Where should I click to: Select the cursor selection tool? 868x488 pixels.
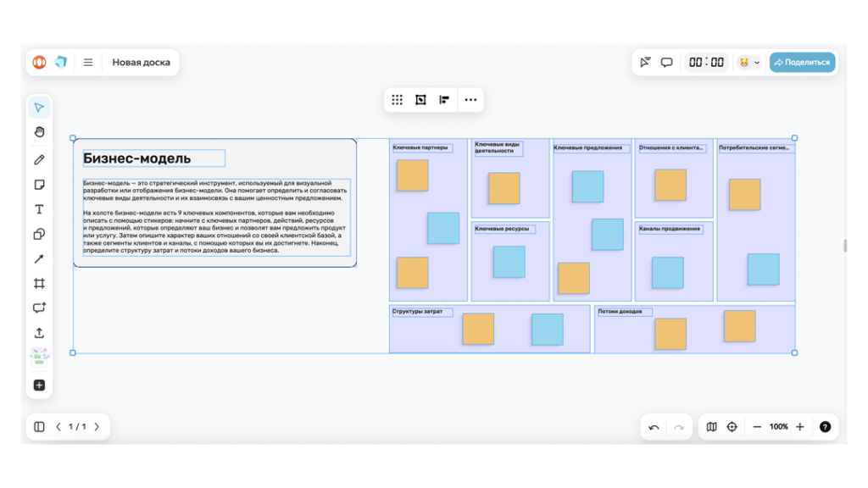click(x=39, y=108)
